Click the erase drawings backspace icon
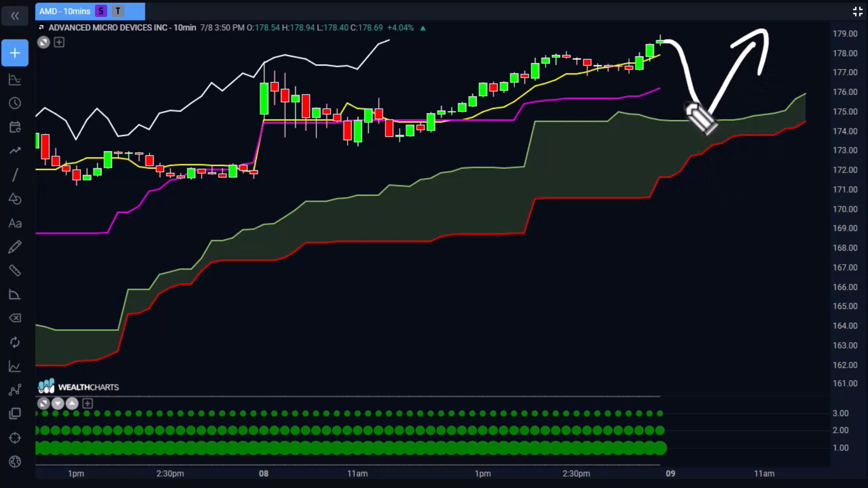 (x=15, y=319)
